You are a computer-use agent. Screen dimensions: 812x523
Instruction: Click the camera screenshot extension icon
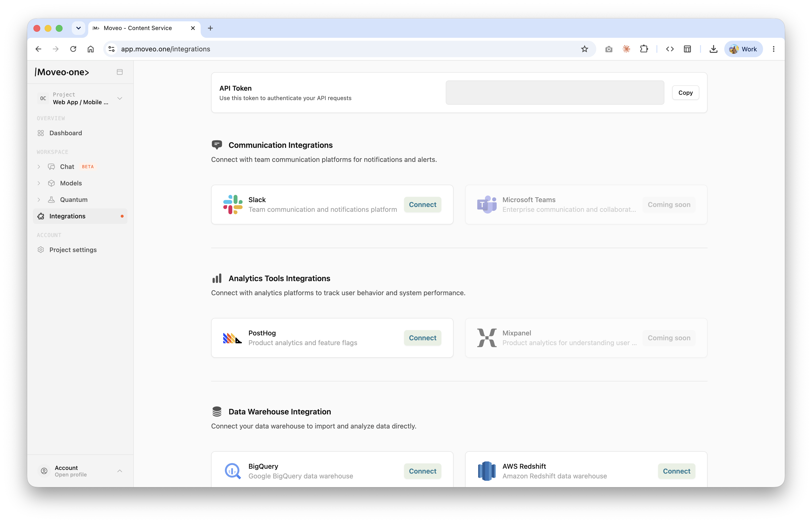coord(609,49)
